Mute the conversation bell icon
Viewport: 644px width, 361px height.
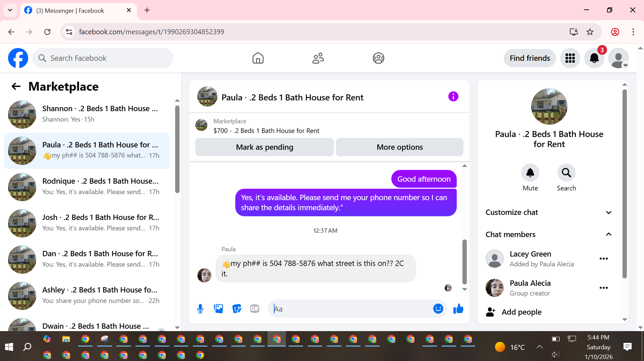[x=530, y=173]
